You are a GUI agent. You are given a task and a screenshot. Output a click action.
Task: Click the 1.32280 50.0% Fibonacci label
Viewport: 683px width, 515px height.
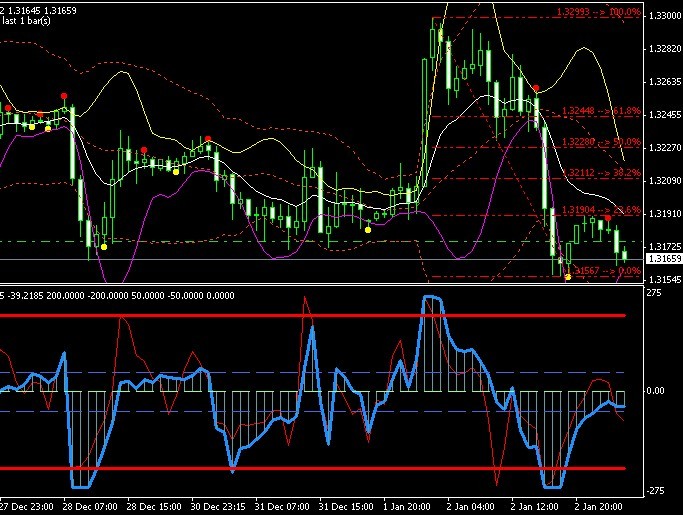click(x=601, y=142)
